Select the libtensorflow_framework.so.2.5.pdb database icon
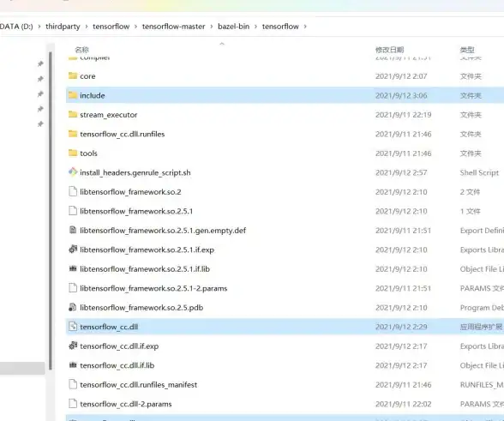 73,307
